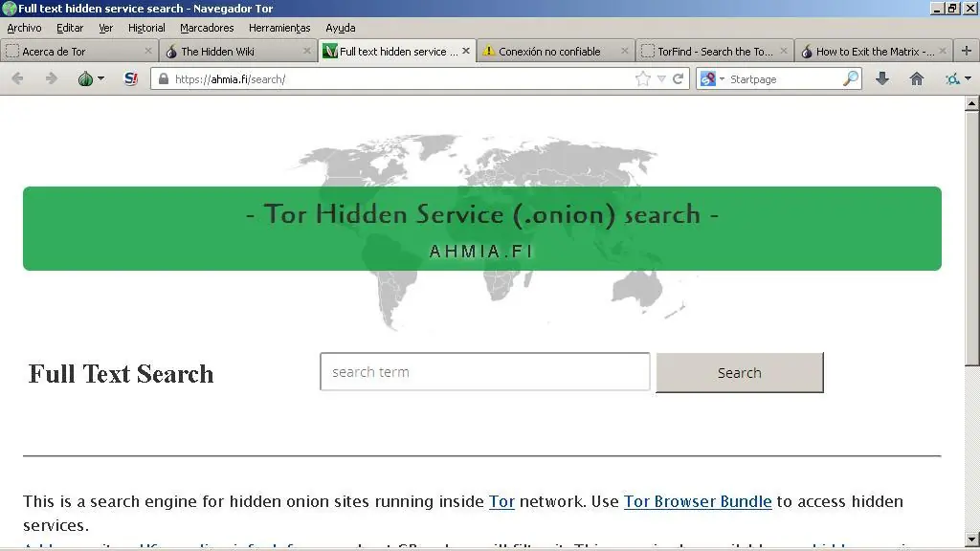The width and height of the screenshot is (980, 551).
Task: Open the Ver menu
Action: point(105,28)
